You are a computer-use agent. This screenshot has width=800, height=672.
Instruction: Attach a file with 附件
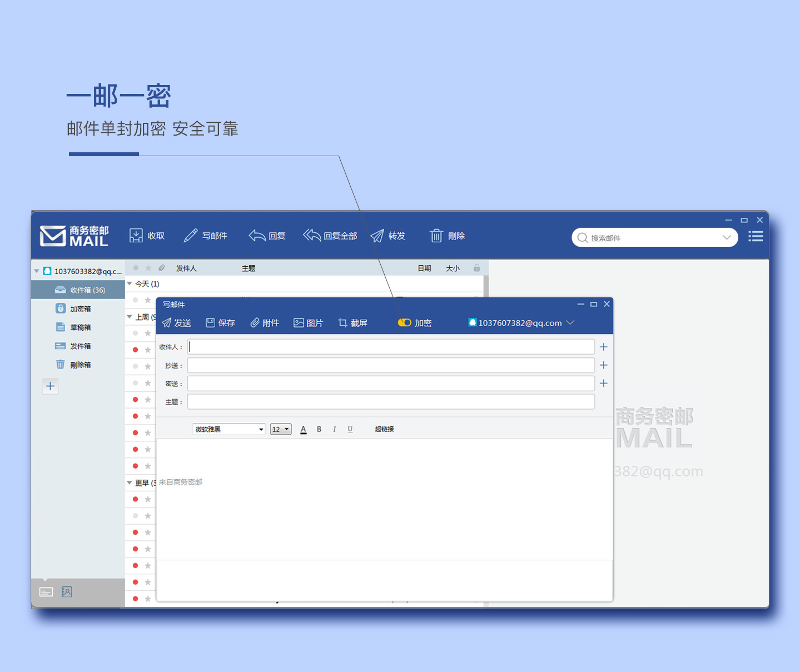(265, 323)
